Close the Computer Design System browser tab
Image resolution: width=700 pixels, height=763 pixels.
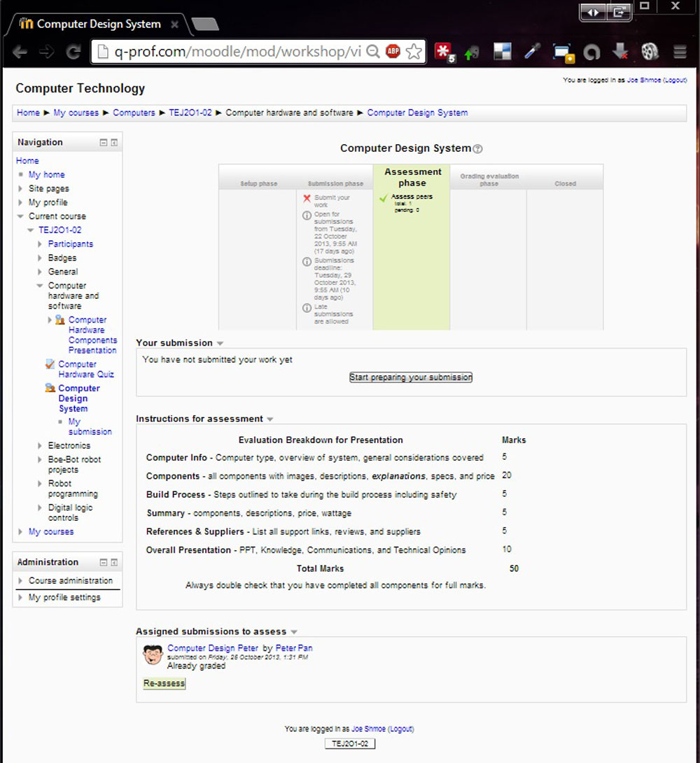click(174, 24)
